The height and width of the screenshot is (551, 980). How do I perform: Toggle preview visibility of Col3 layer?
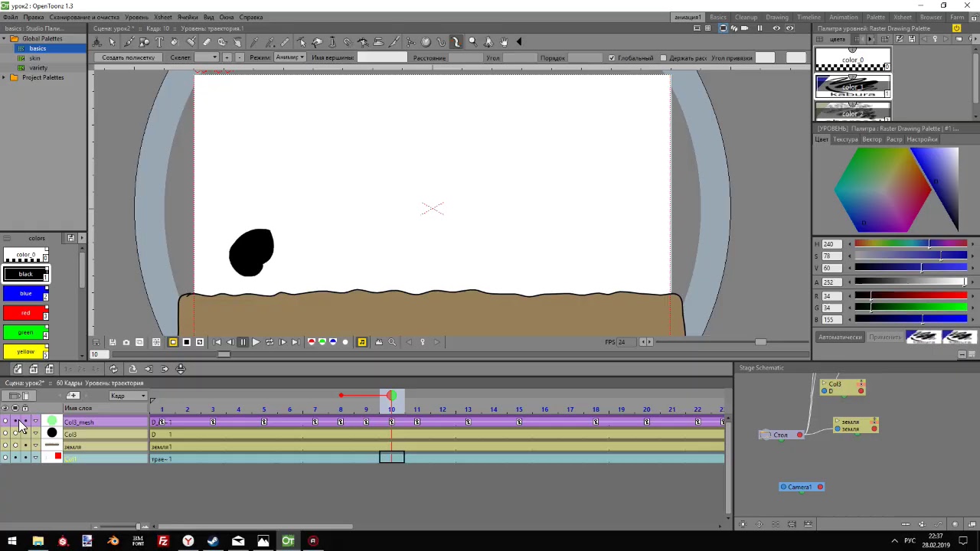tap(5, 434)
